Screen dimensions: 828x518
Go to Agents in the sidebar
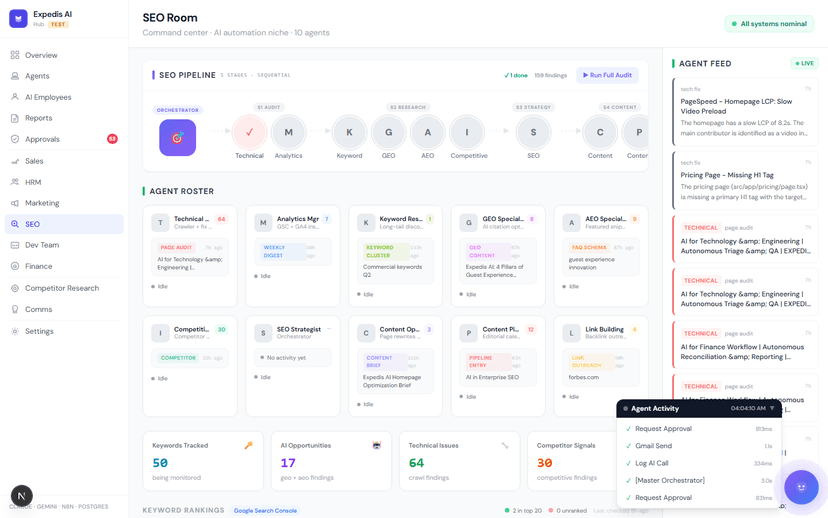[64, 76]
